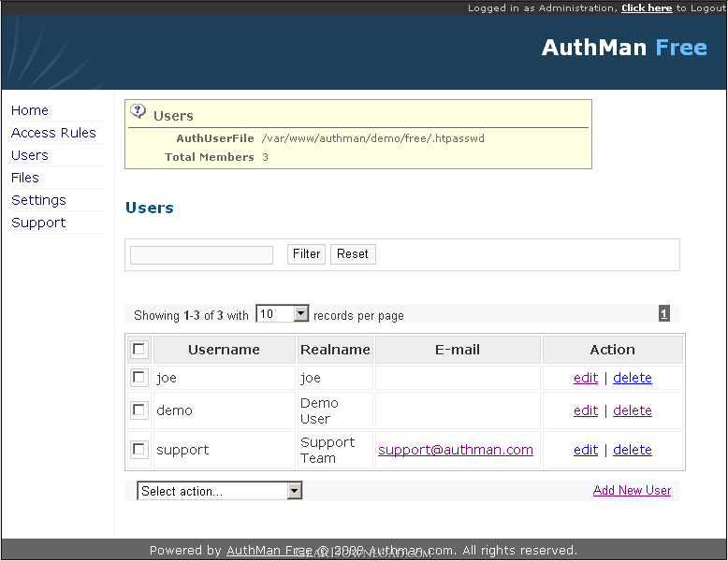This screenshot has width=728, height=561.
Task: Click the Action column header
Action: click(x=612, y=350)
